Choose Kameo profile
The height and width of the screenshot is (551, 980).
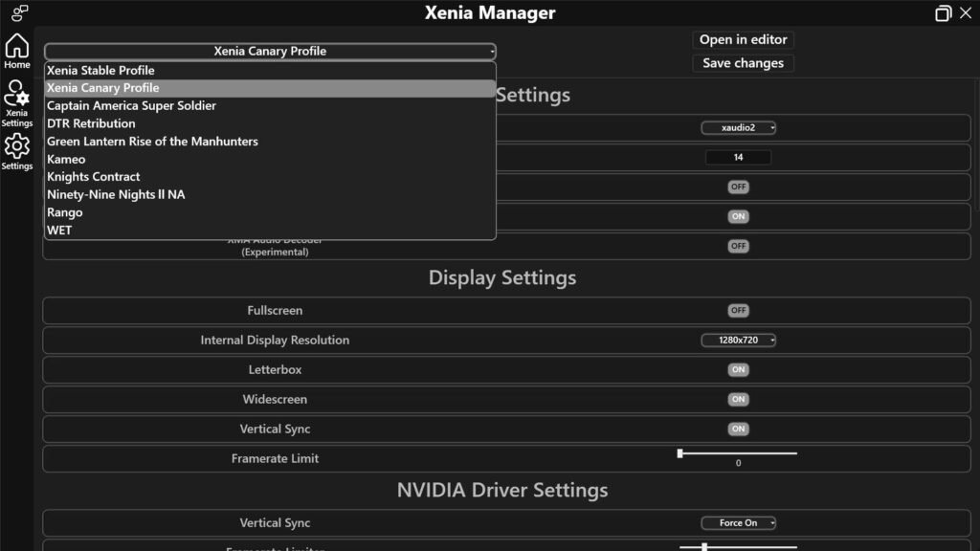(270, 160)
